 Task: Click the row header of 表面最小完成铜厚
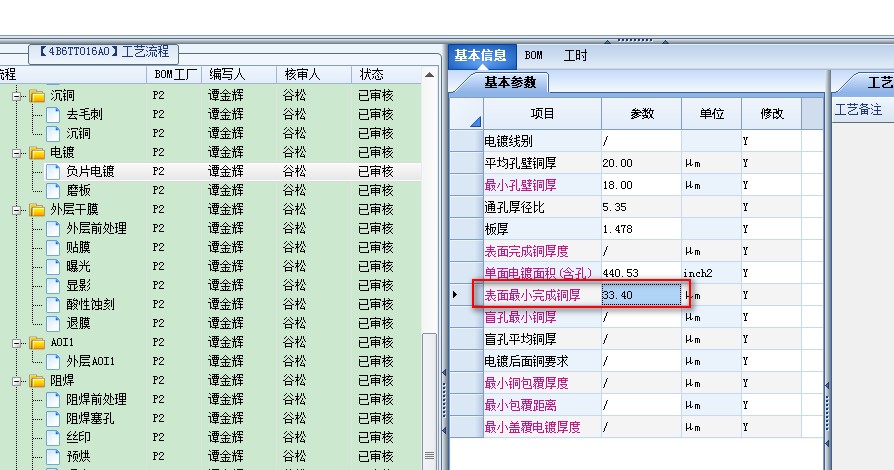[x=466, y=295]
